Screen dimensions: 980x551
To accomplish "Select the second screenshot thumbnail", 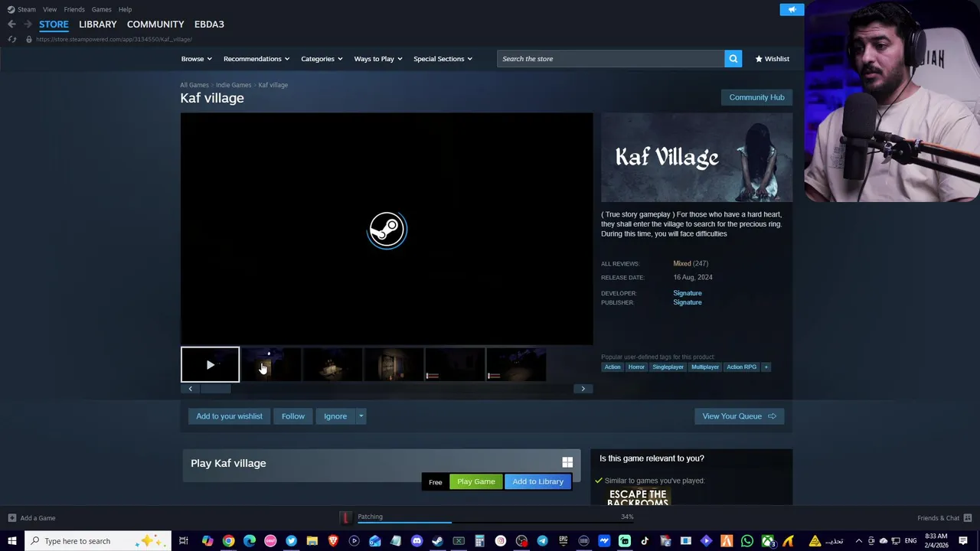I will point(332,364).
